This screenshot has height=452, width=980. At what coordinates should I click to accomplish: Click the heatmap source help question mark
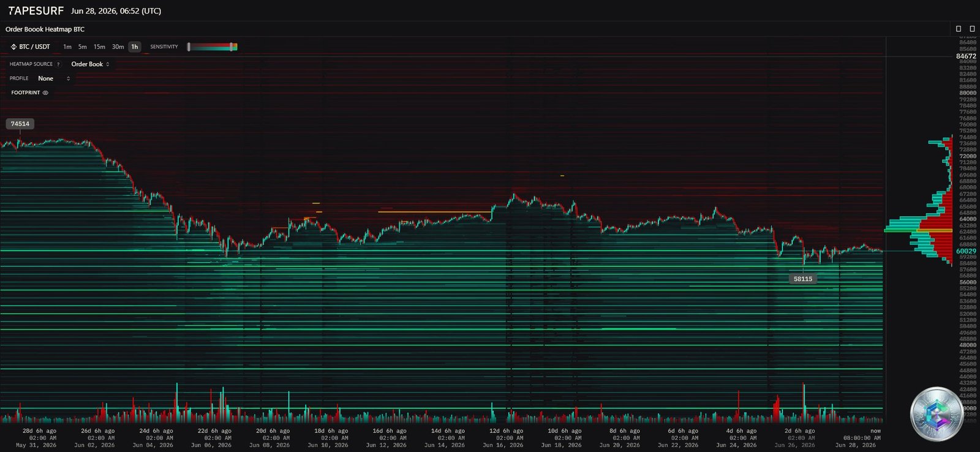(58, 64)
